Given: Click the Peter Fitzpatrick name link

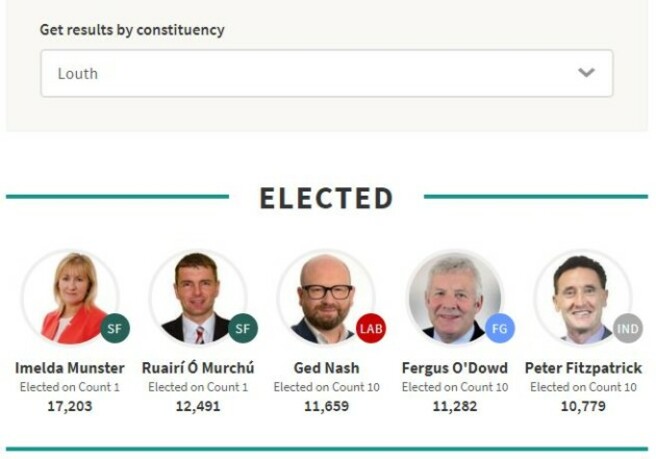Looking at the screenshot, I should [583, 368].
